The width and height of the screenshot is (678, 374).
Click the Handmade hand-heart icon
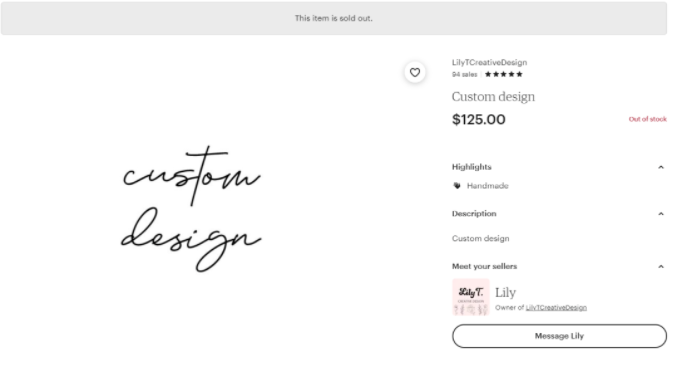(457, 185)
